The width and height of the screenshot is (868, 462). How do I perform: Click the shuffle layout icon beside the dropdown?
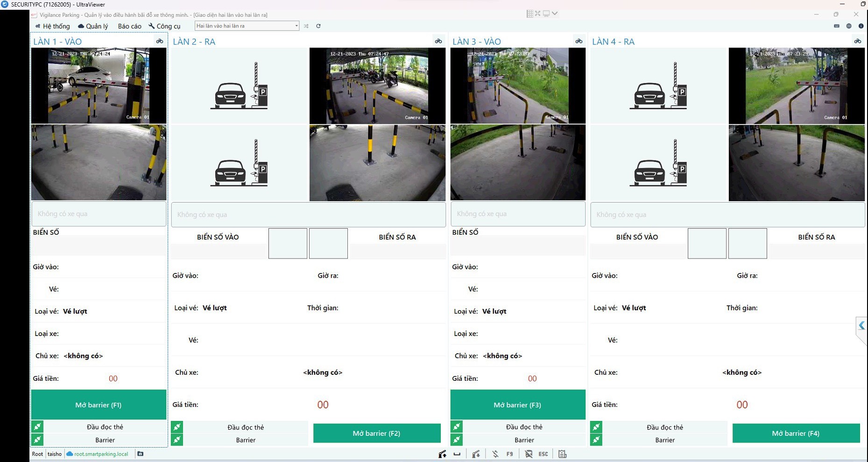[306, 26]
